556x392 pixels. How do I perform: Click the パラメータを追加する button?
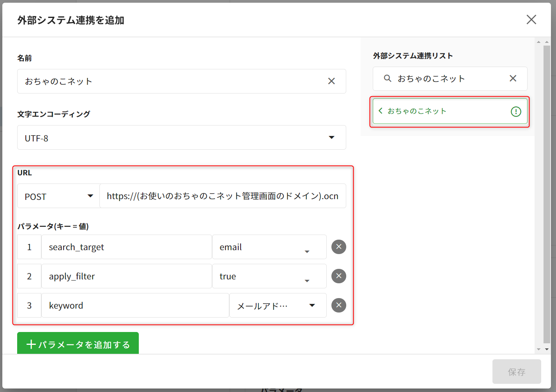pos(78,344)
